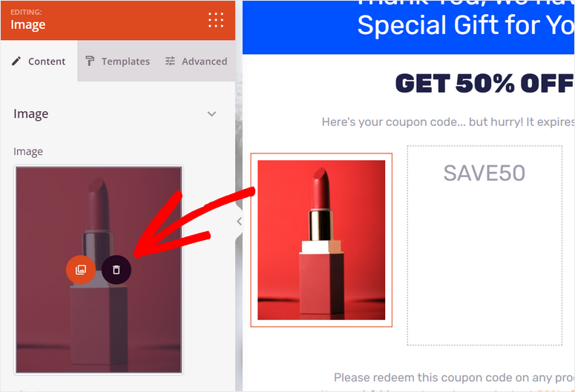The image size is (575, 392).
Task: Open the dotted grid blocks menu icon
Action: pyautogui.click(x=216, y=20)
